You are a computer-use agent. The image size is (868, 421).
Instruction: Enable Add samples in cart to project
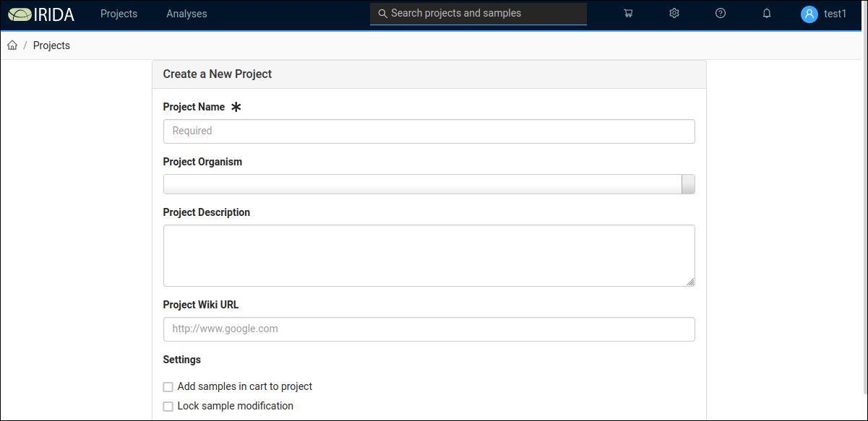click(168, 387)
